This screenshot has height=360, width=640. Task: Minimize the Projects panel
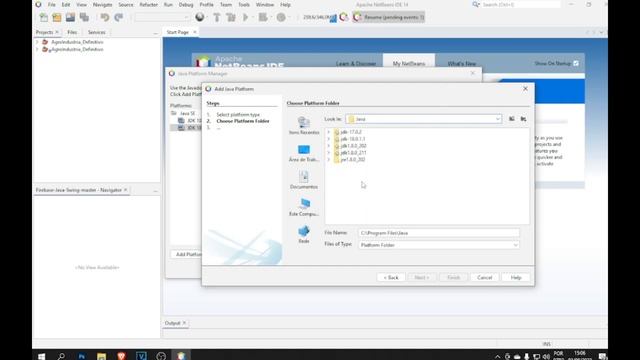coord(155,32)
